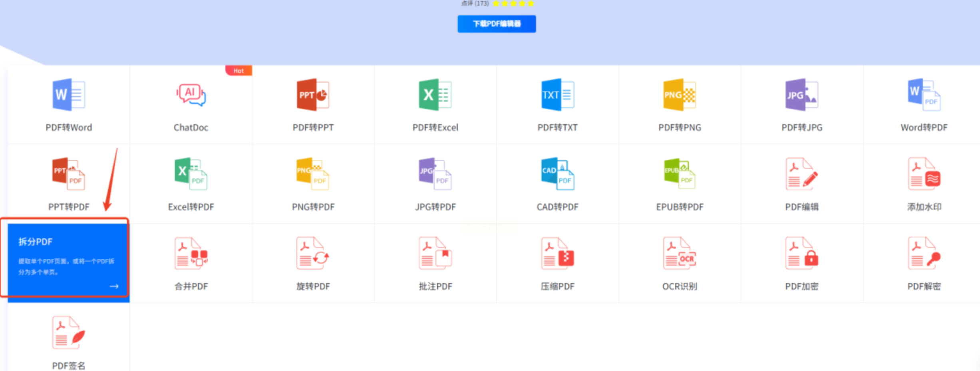Click the PDF签名 label text
Viewport: 980px width, 371px height.
click(x=69, y=365)
